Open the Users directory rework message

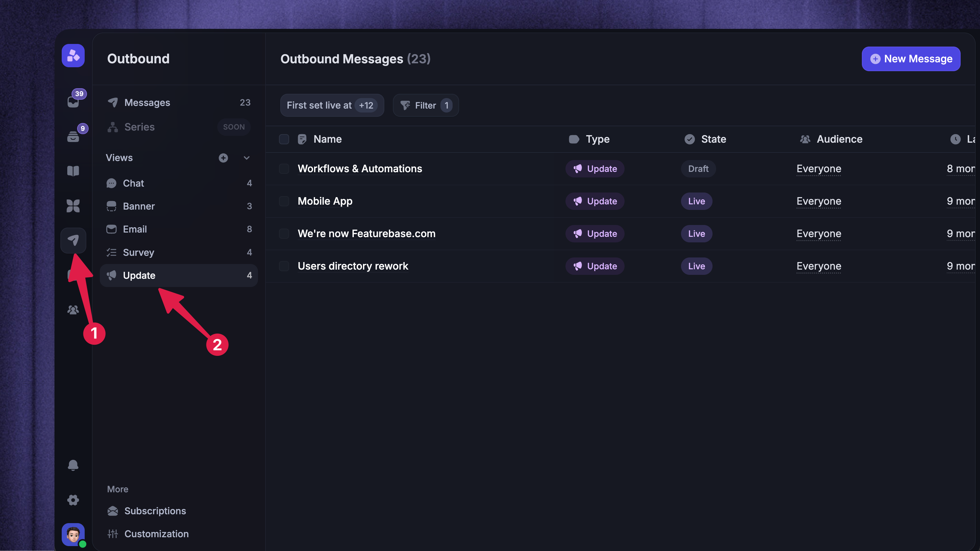point(353,266)
